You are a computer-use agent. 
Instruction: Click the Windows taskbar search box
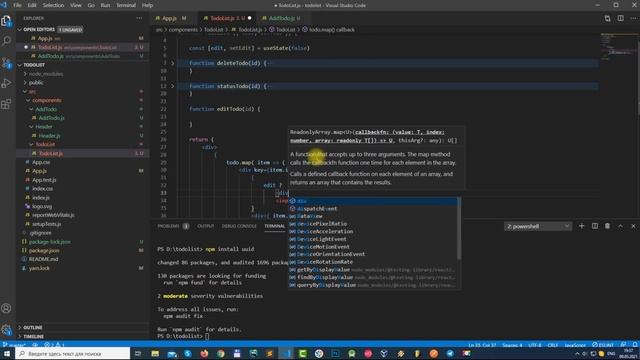73,353
